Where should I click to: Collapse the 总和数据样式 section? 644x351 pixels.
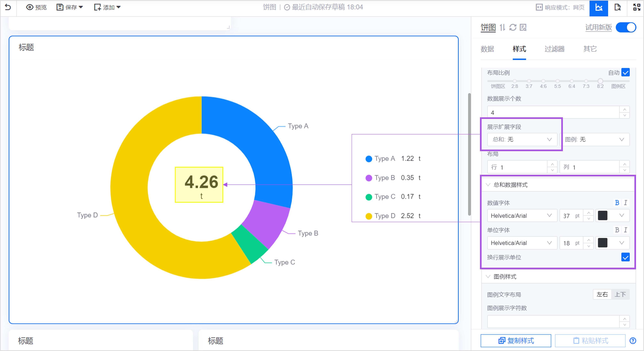coord(488,185)
